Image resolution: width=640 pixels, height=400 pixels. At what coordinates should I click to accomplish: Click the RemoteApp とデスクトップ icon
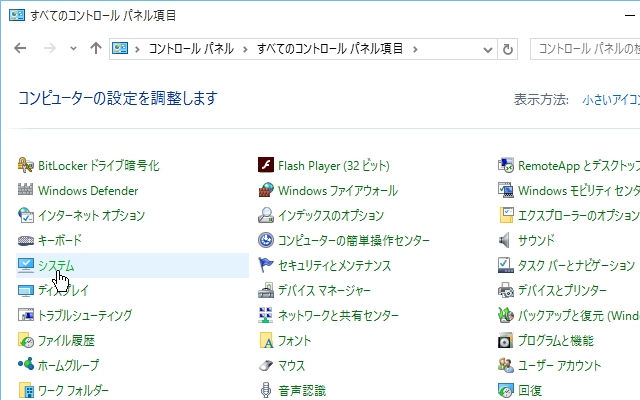506,165
